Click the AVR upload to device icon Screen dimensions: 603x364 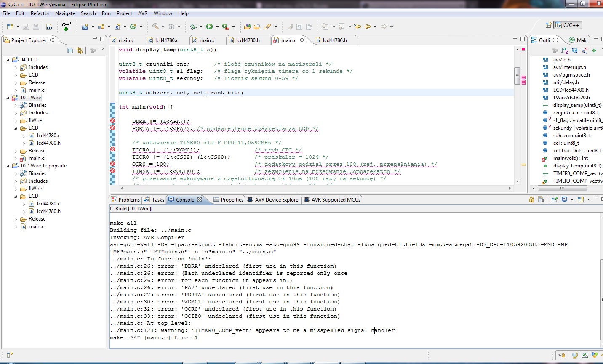tap(66, 26)
